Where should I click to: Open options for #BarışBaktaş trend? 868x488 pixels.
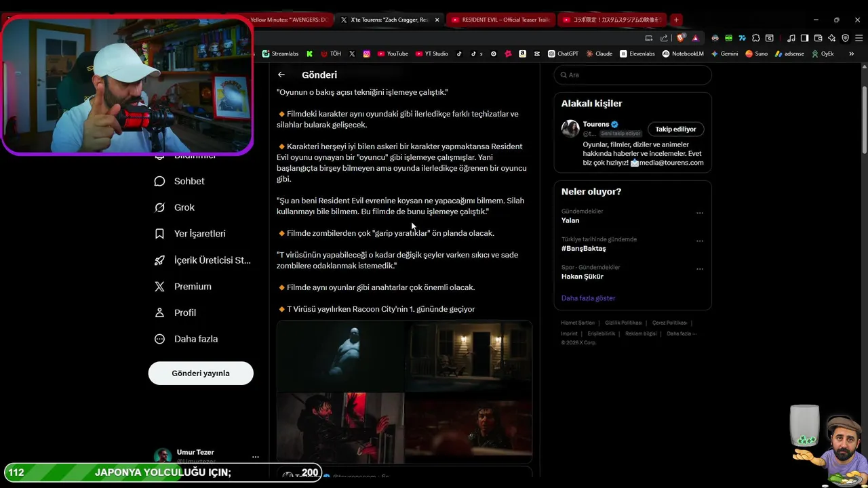pos(700,241)
